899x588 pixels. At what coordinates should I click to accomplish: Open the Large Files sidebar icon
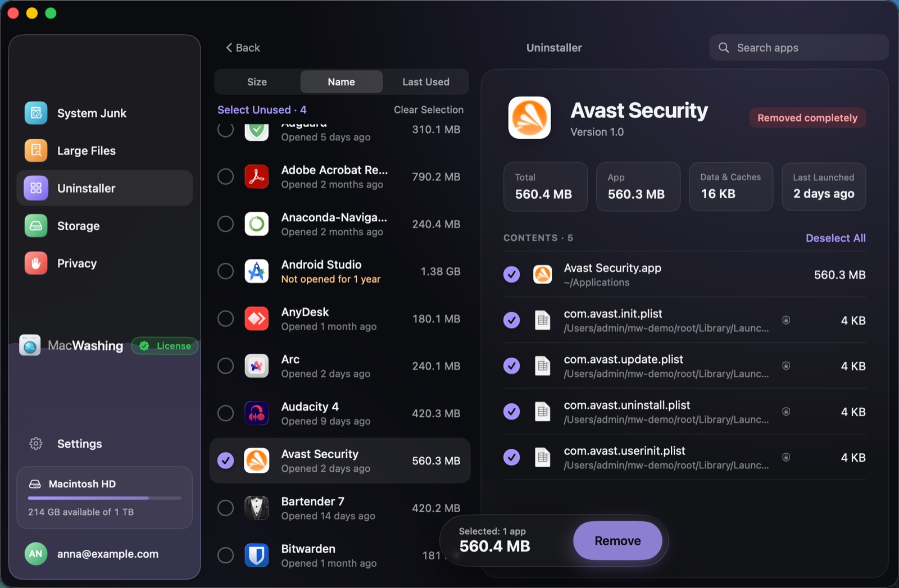[36, 151]
